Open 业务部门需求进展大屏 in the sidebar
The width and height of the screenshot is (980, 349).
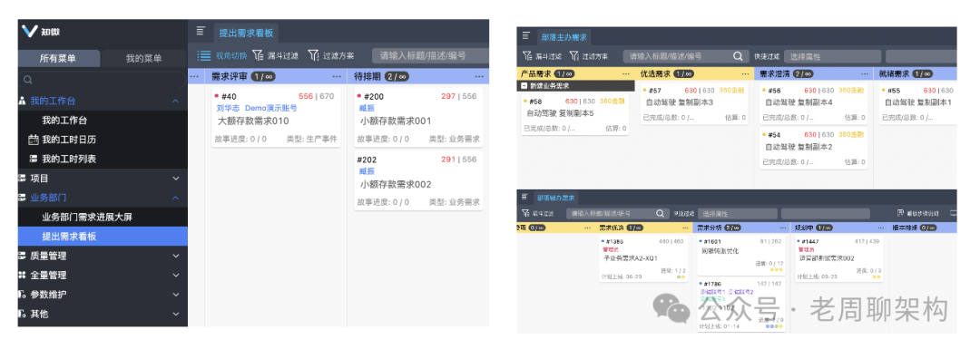click(87, 218)
